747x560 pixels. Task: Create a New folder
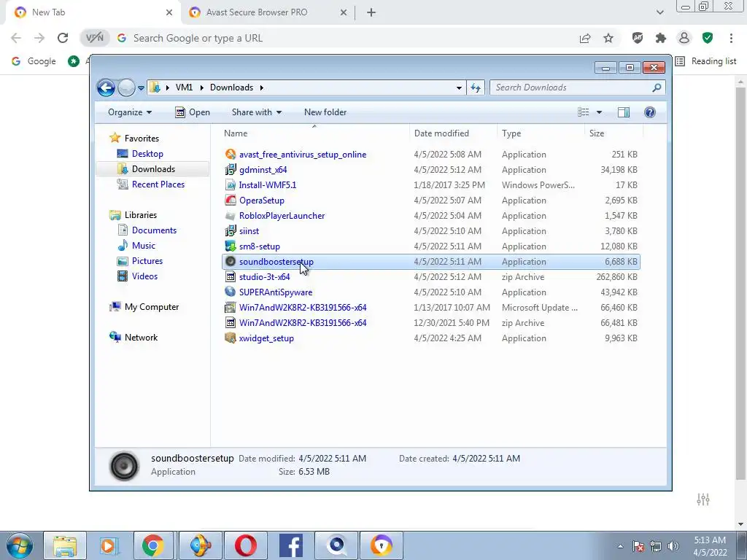(x=325, y=112)
